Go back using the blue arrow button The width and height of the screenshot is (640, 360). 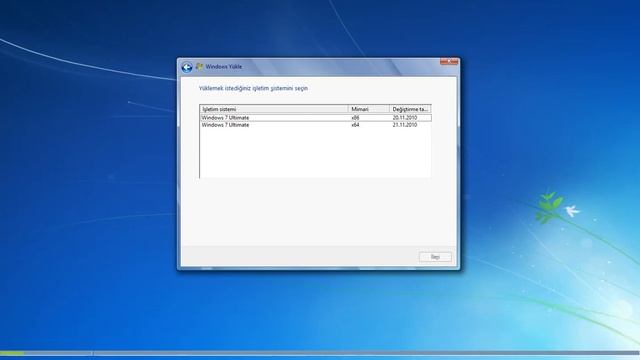click(187, 67)
